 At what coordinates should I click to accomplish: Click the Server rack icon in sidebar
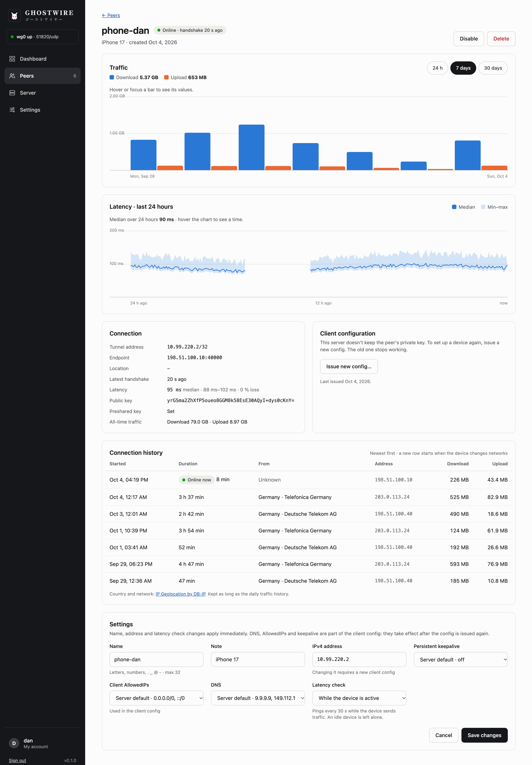[12, 93]
